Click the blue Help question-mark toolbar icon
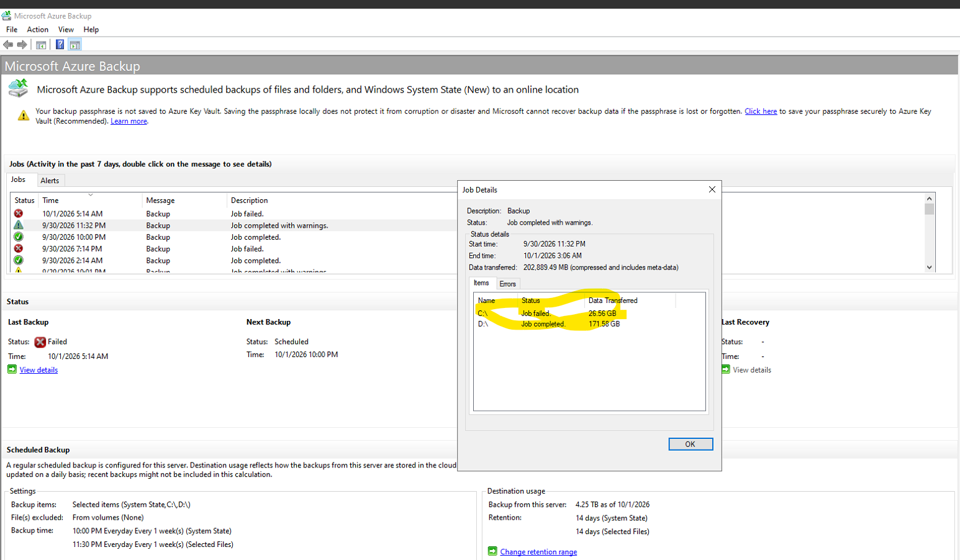 click(60, 45)
